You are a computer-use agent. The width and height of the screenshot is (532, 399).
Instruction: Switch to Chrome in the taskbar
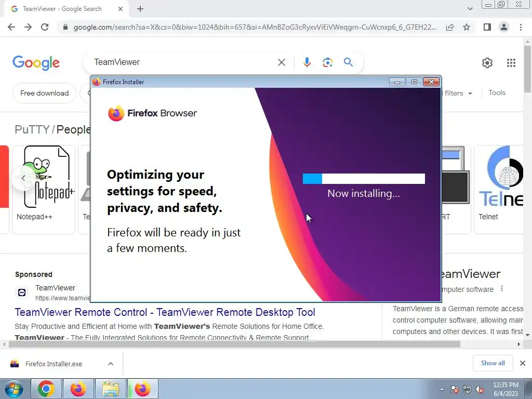[46, 389]
